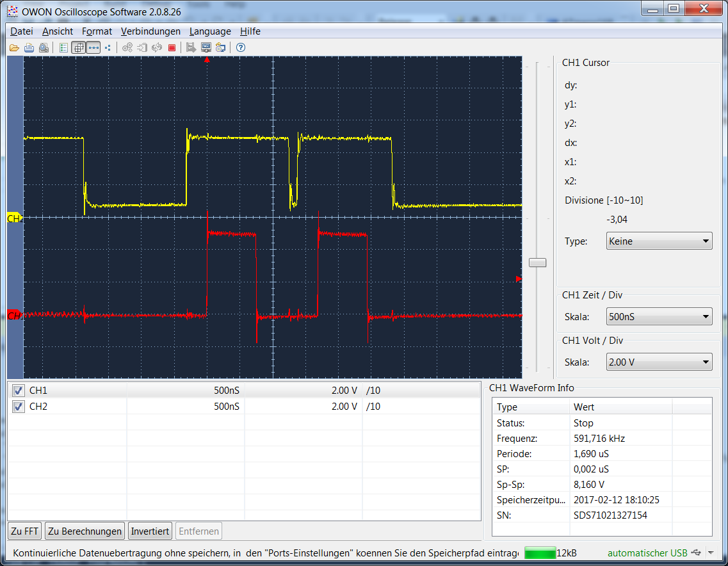728x566 pixels.
Task: Click the Print toolbar icon
Action: pyautogui.click(x=29, y=48)
